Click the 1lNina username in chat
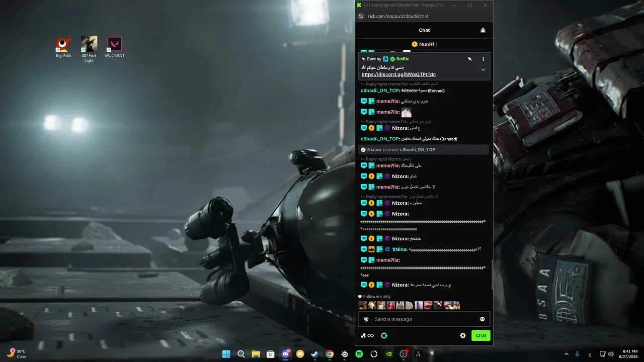Screen dimensions: 644x362 tap(399, 249)
